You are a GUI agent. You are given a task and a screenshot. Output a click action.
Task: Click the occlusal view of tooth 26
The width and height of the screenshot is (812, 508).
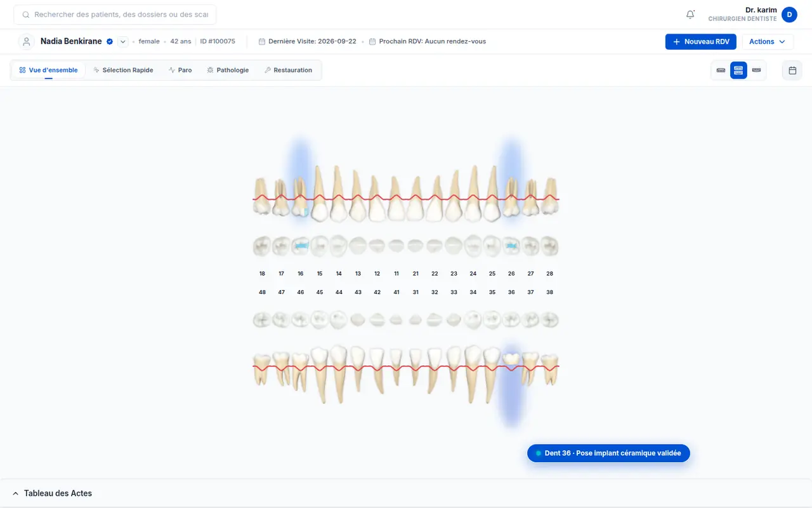coord(511,245)
